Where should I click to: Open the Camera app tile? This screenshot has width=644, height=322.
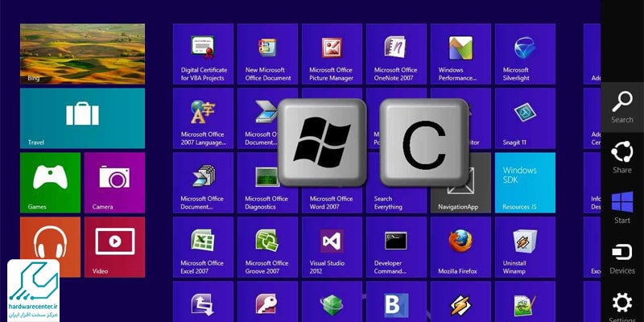click(x=114, y=183)
